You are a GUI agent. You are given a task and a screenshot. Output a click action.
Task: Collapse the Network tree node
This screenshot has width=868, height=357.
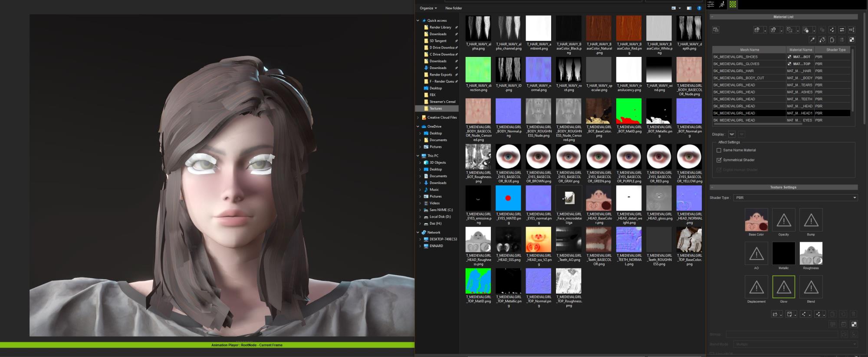tap(418, 232)
